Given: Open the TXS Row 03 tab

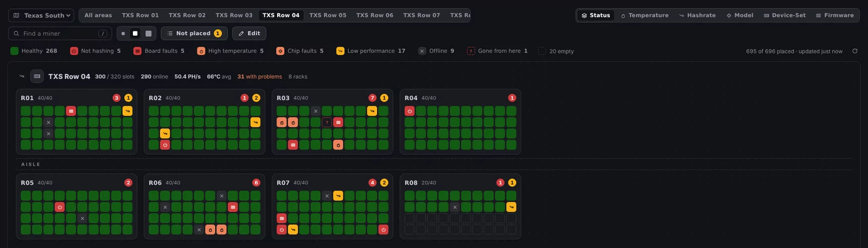Looking at the screenshot, I should pyautogui.click(x=234, y=15).
